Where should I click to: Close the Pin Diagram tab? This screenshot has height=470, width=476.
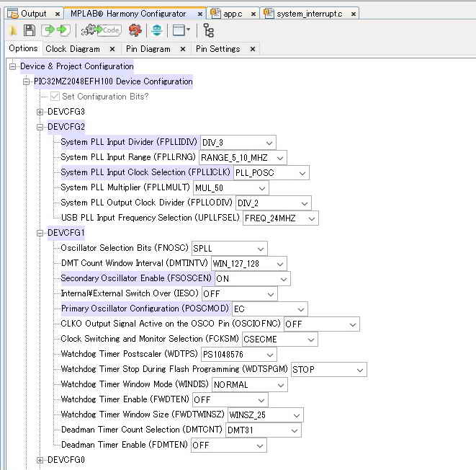[183, 49]
